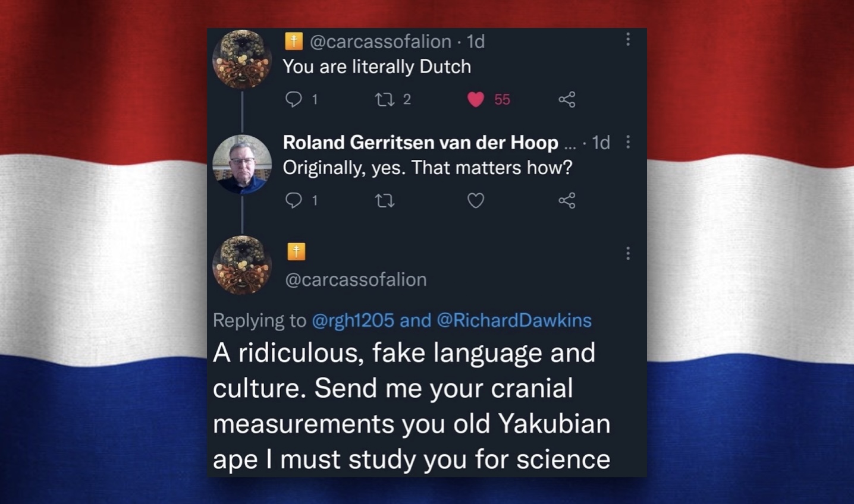Open carcassofalion avatar on the main tweet
Screen dimensions: 854x504
pyautogui.click(x=242, y=265)
